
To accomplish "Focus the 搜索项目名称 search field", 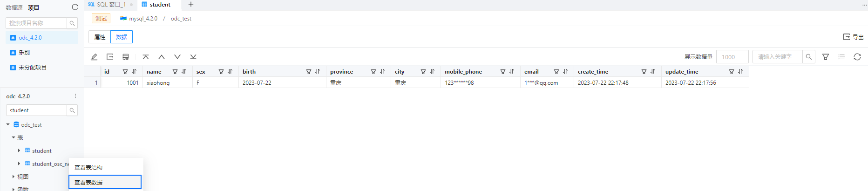I will pyautogui.click(x=36, y=23).
